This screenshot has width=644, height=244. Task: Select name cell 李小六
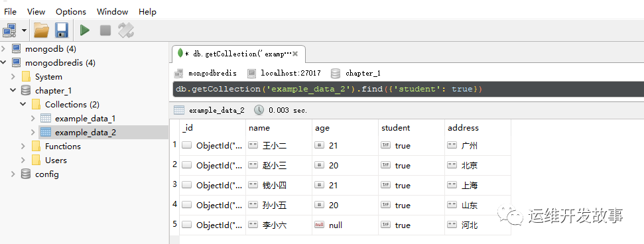coord(279,225)
